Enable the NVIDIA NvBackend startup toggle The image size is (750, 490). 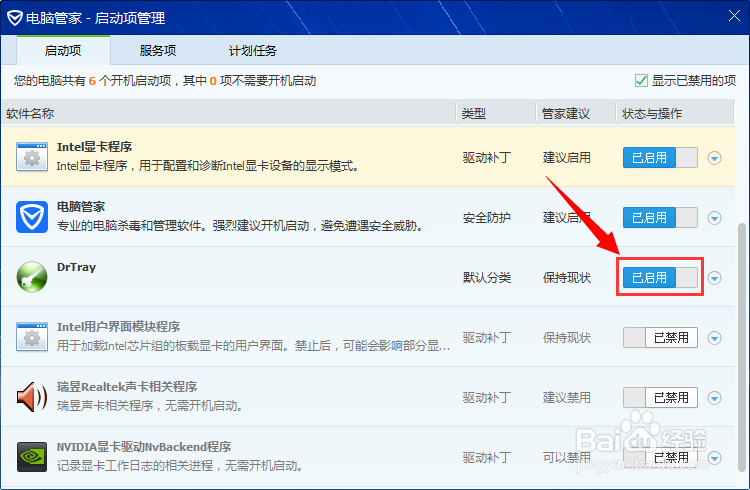pos(660,458)
